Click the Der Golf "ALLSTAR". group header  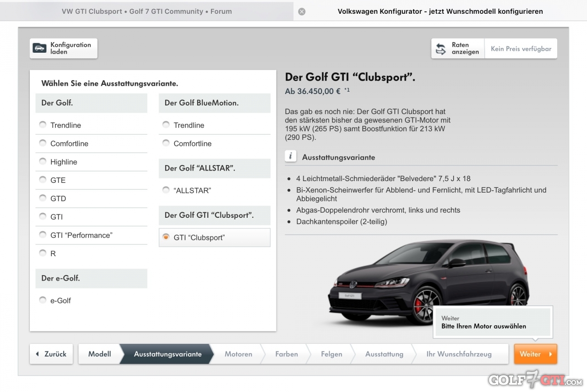tap(215, 168)
